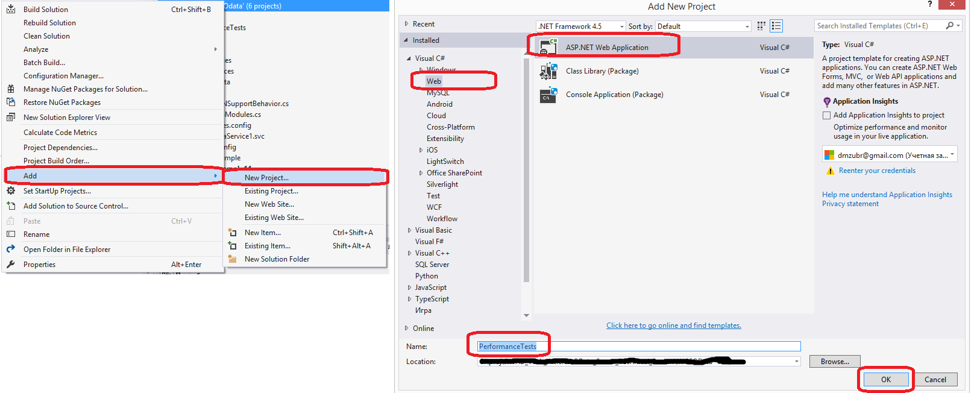
Task: Click the Application Insights lightbulb icon
Action: 827,101
